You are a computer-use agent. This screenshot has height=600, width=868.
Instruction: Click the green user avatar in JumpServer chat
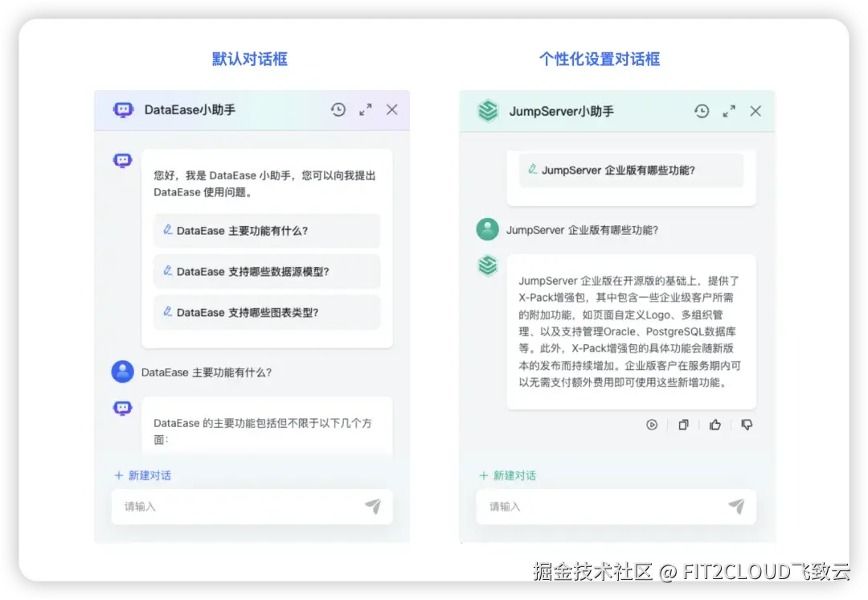(488, 229)
